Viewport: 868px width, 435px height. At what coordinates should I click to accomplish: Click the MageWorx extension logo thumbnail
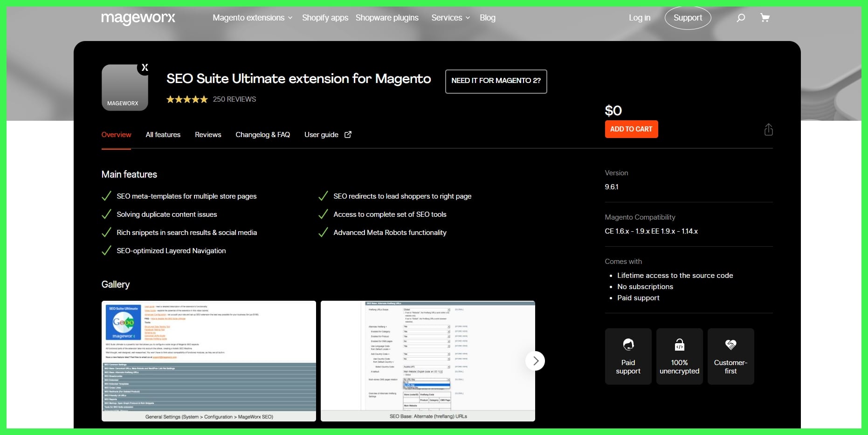click(124, 87)
